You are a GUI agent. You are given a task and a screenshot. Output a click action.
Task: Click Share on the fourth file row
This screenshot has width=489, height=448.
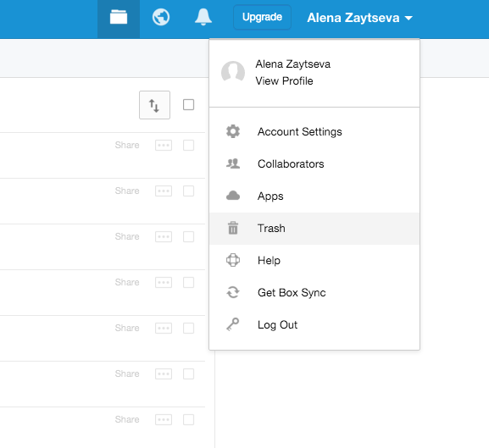click(127, 283)
